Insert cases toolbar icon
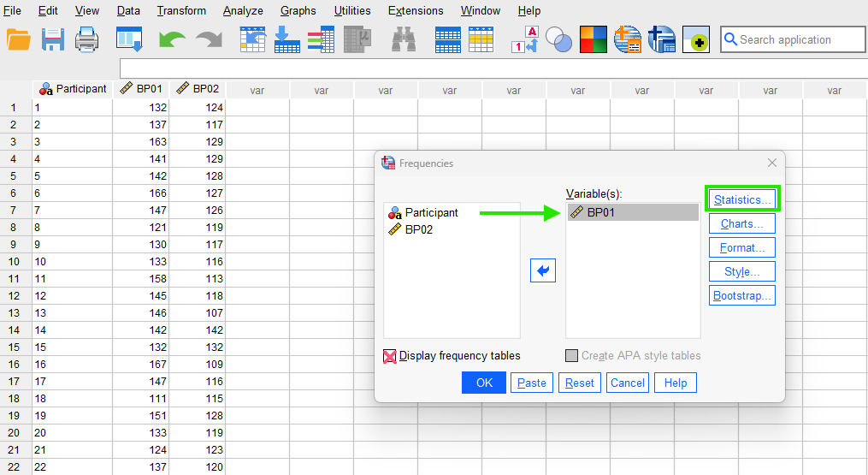868x475 pixels. click(447, 40)
